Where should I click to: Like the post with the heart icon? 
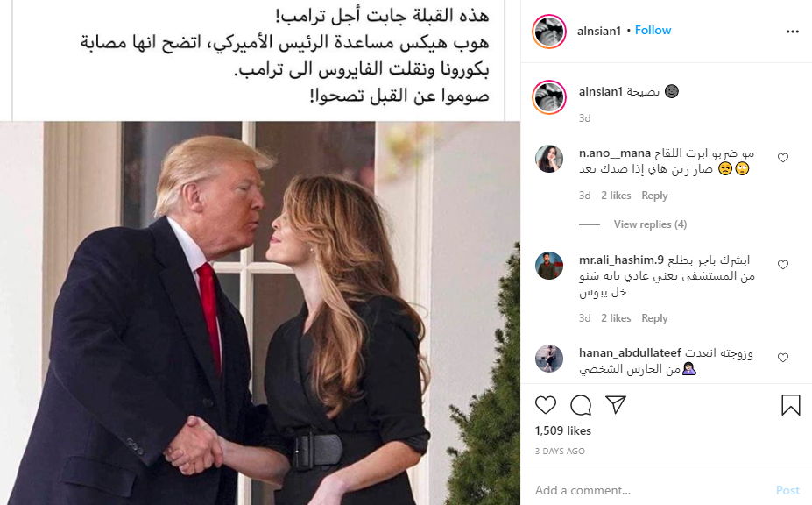point(546,405)
